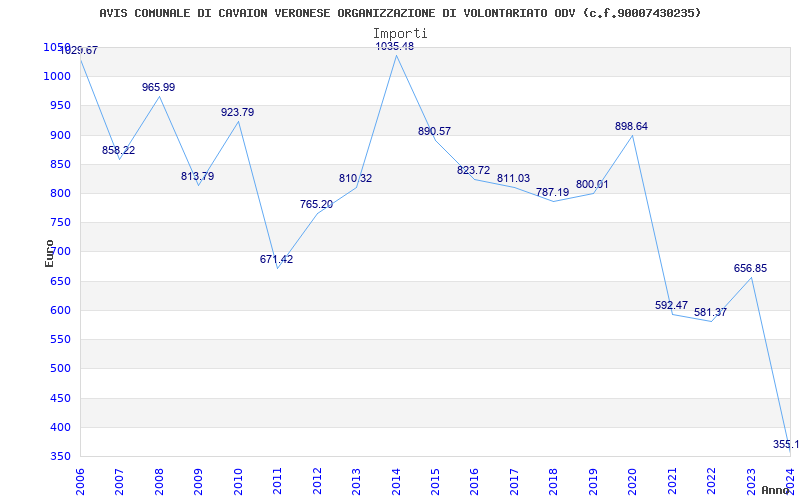Select the 890.57 data label
Screen dimensions: 800x500
[434, 131]
